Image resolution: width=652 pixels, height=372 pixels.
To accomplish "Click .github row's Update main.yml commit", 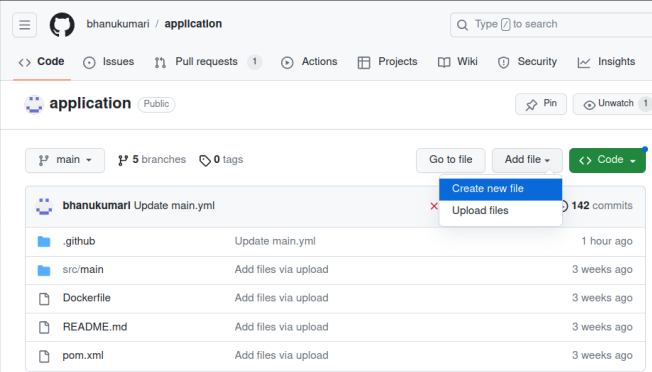I will pyautogui.click(x=275, y=241).
